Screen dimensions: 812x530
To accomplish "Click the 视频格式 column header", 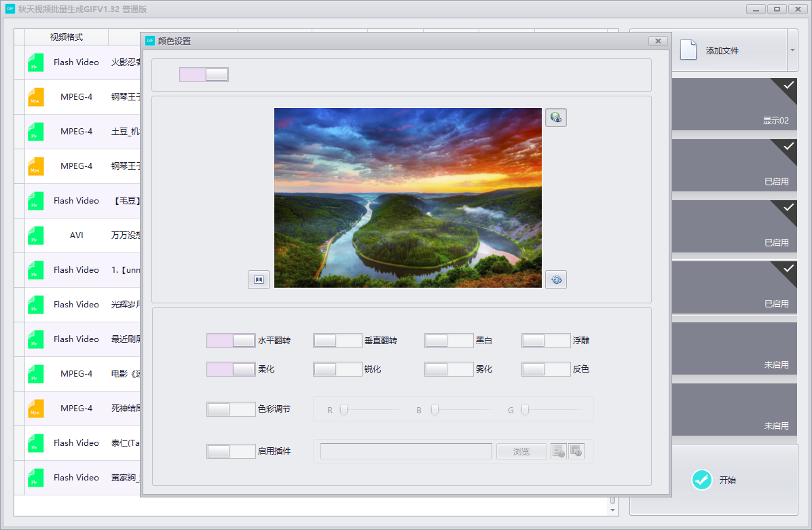I will [67, 37].
